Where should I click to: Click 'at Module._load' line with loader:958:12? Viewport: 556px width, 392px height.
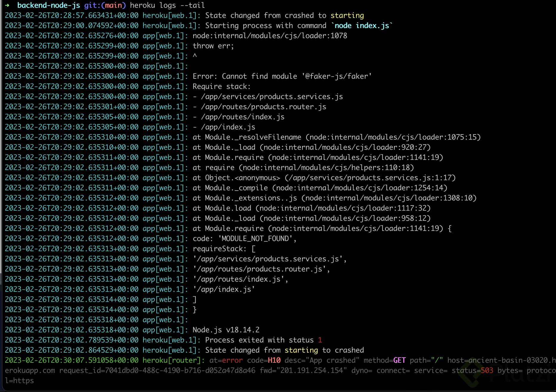point(312,218)
